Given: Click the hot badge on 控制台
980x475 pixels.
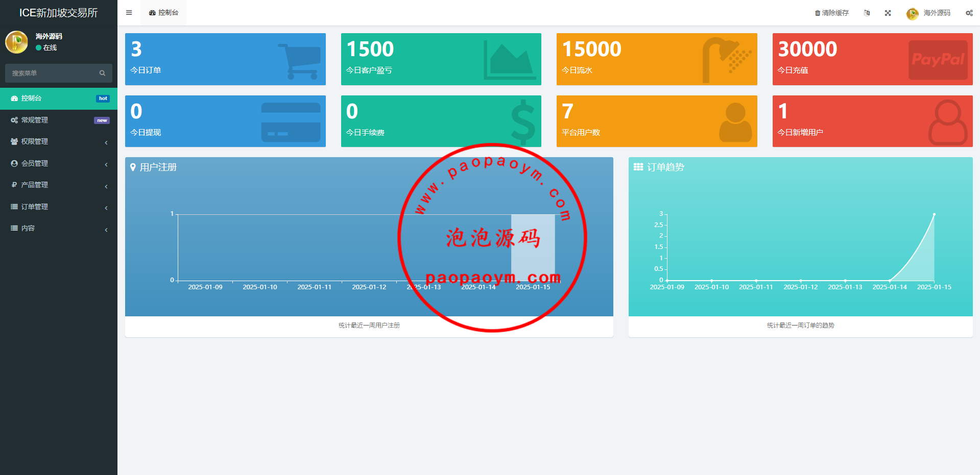Looking at the screenshot, I should (103, 98).
